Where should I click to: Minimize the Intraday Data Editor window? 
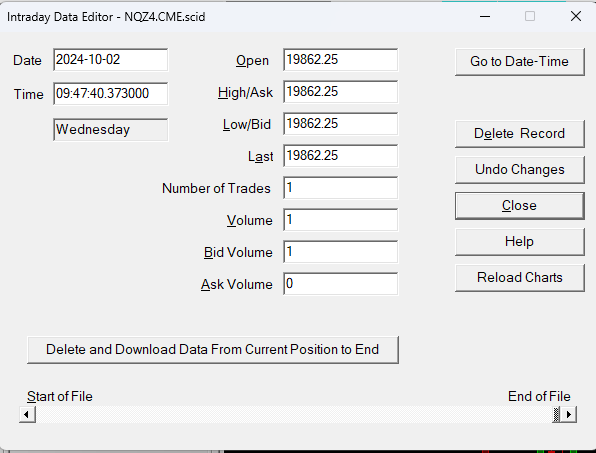(x=485, y=16)
